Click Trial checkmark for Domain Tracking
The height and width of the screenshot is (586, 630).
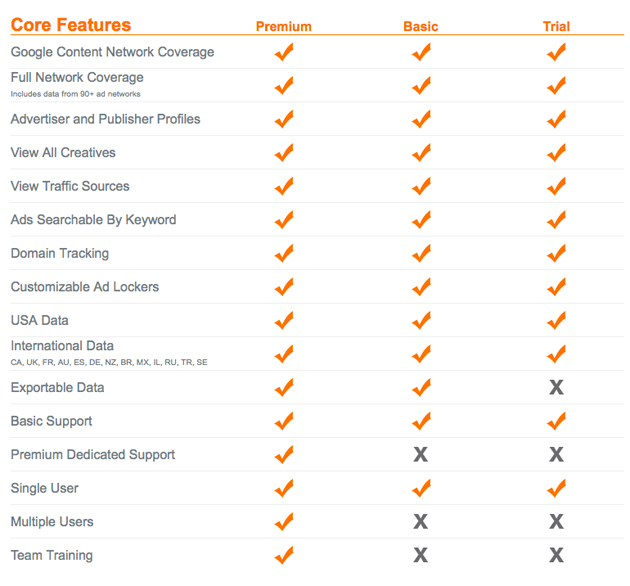(556, 253)
